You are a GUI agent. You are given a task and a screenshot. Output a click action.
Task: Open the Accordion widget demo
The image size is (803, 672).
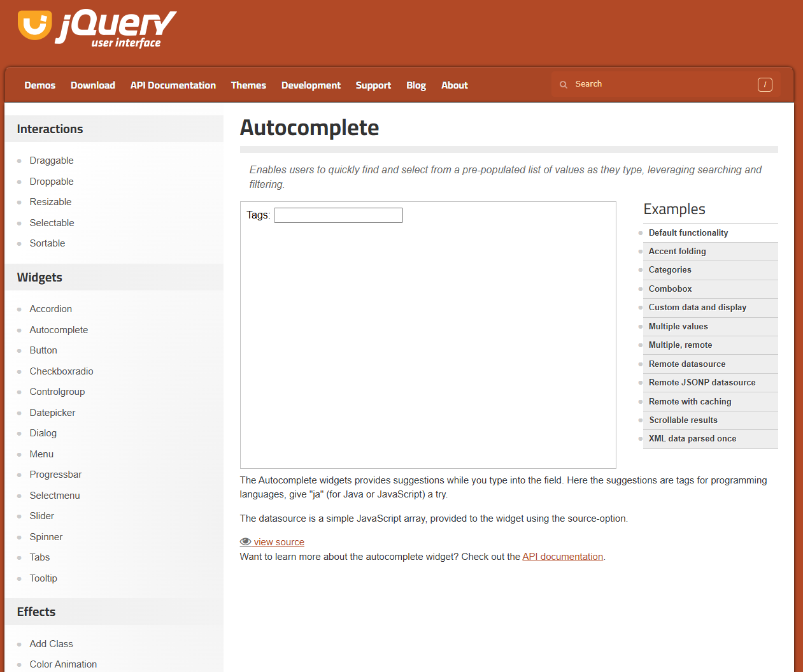coord(50,309)
